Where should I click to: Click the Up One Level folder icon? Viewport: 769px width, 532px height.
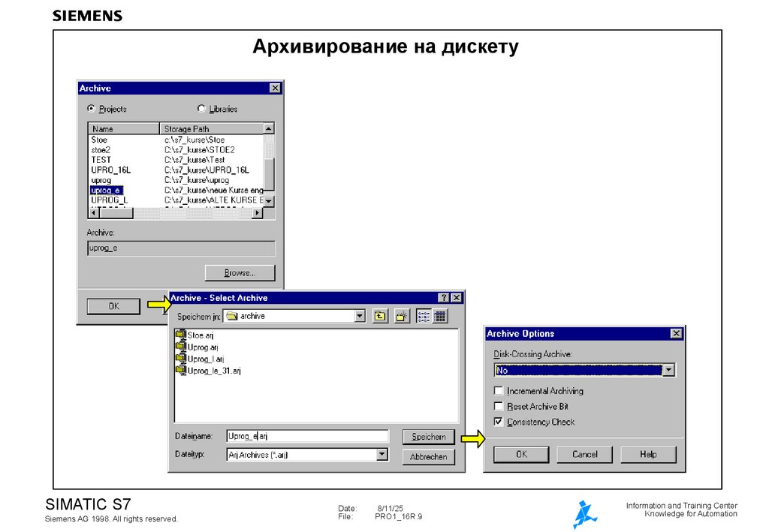pyautogui.click(x=380, y=315)
